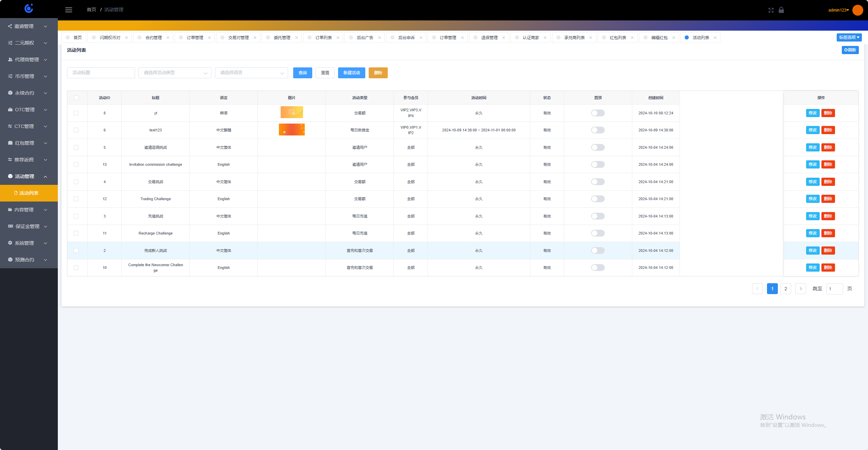The width and height of the screenshot is (868, 450).
Task: Check the box for Trading Challenge row
Action: tap(76, 199)
